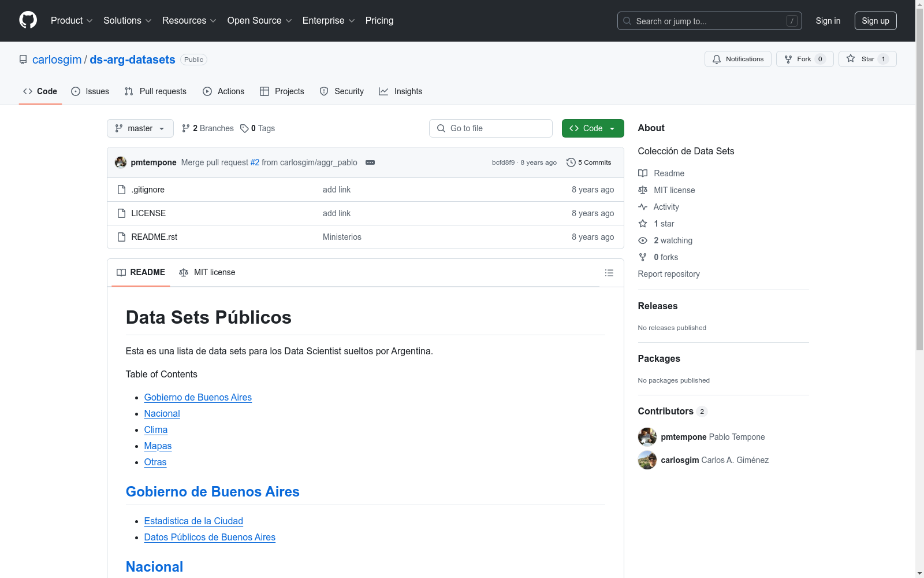The image size is (924, 578).
Task: Star this repository
Action: 867,59
